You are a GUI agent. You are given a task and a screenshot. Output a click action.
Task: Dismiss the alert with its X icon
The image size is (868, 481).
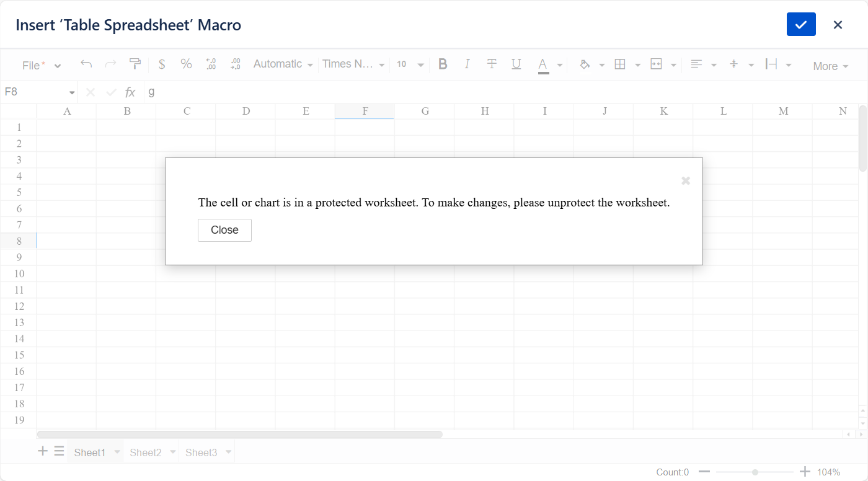click(x=686, y=180)
